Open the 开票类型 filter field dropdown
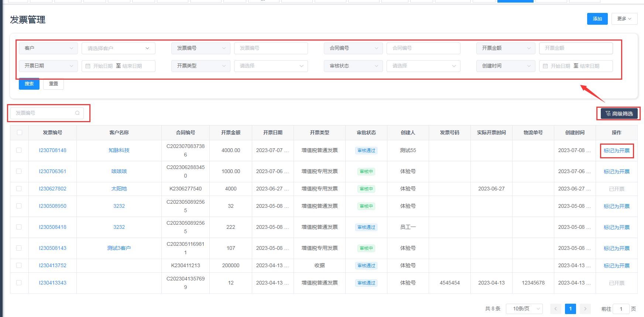The width and height of the screenshot is (644, 317). (201, 66)
